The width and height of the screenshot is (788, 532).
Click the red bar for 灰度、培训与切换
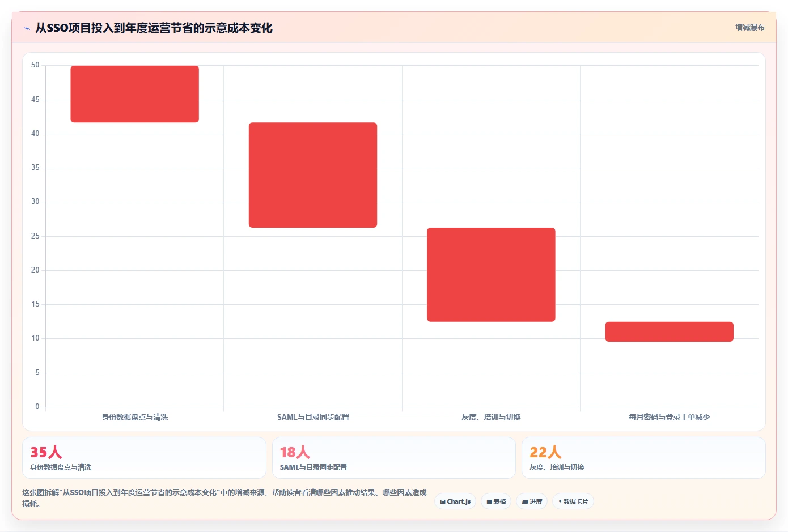491,275
